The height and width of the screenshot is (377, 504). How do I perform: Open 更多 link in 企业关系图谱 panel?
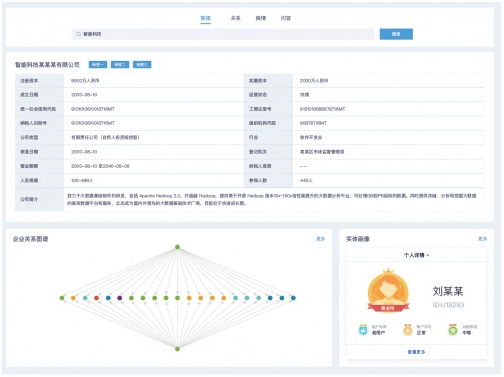320,239
